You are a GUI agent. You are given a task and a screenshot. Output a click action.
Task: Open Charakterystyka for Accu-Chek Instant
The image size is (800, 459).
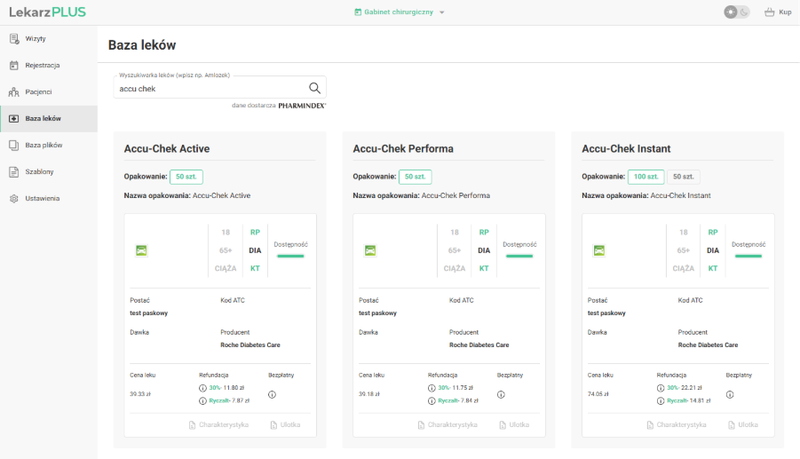(x=677, y=425)
